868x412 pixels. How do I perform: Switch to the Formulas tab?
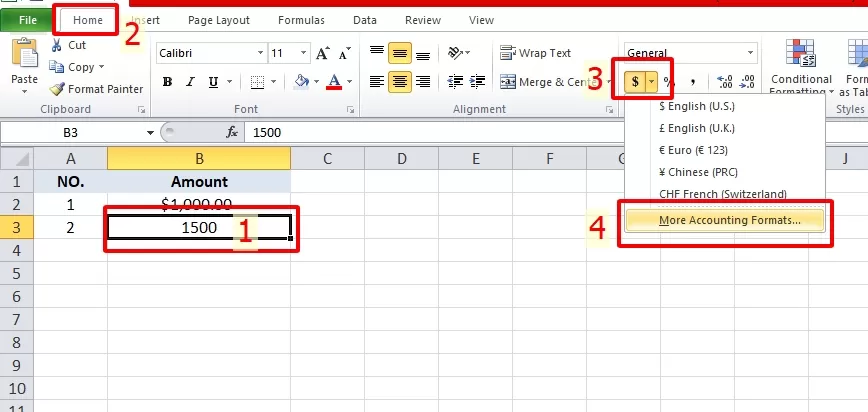pos(301,20)
